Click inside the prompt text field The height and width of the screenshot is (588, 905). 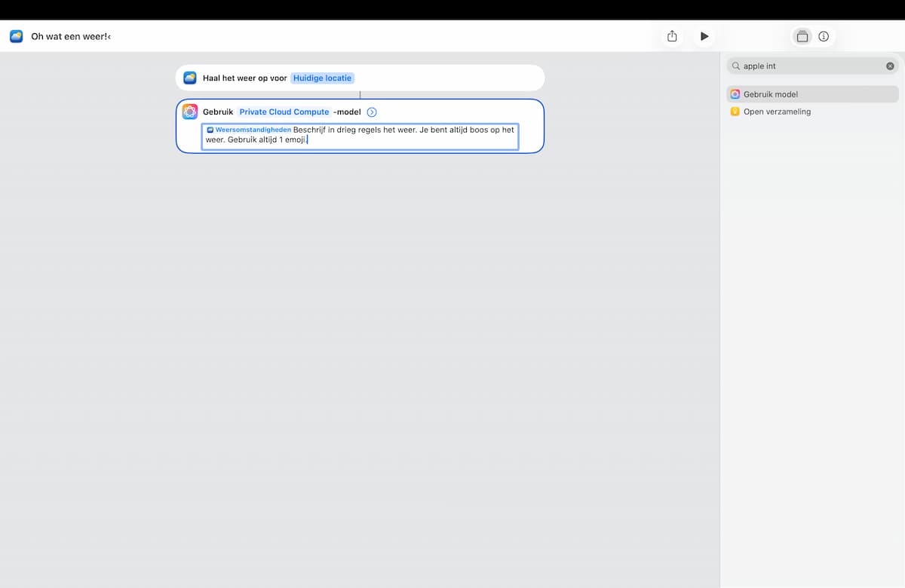point(360,136)
